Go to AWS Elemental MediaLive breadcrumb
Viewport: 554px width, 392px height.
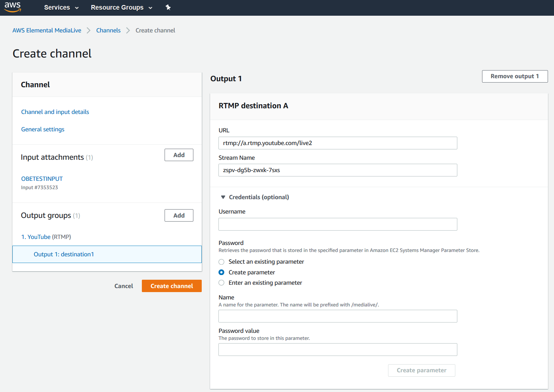(47, 30)
